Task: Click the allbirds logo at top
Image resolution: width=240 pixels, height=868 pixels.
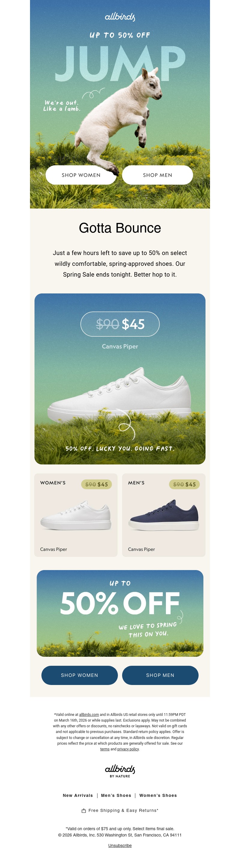Action: click(120, 17)
